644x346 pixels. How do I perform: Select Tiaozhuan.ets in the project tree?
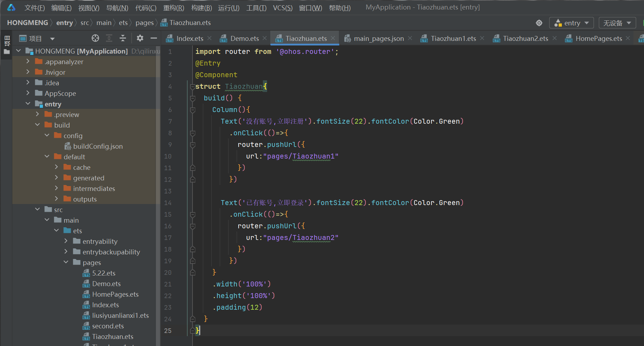point(113,336)
